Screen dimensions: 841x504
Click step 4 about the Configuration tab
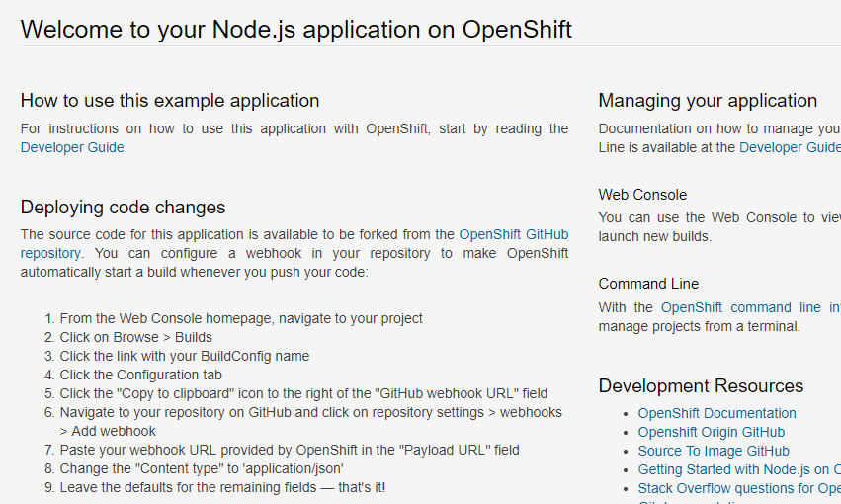[140, 375]
